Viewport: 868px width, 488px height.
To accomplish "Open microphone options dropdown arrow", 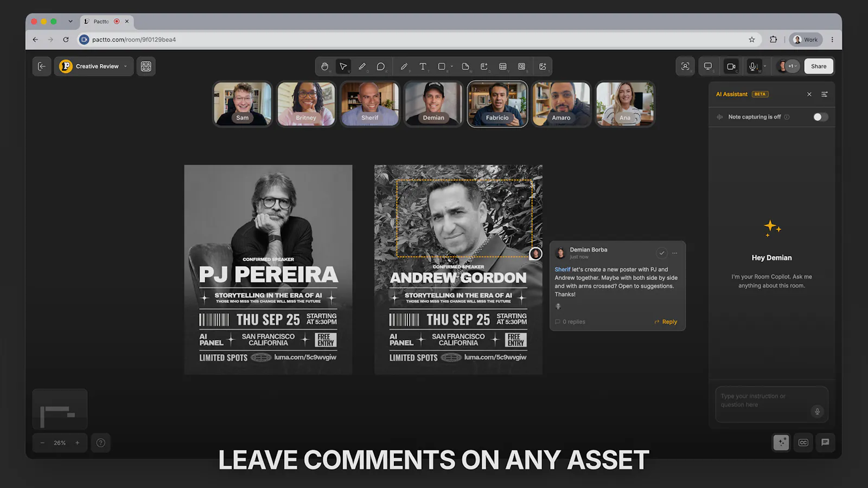I will [x=765, y=66].
